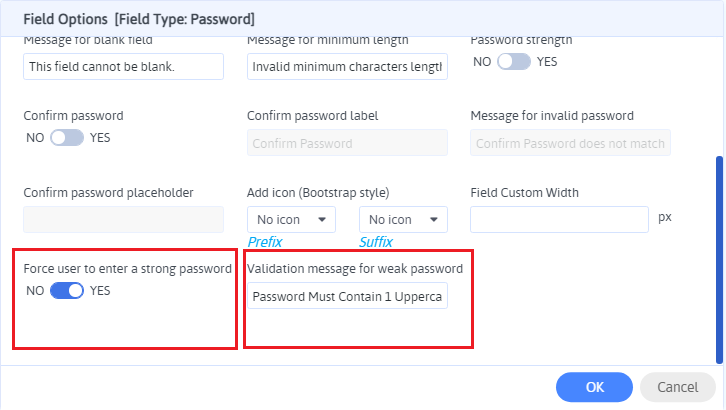Click the Prefix link label

point(265,242)
